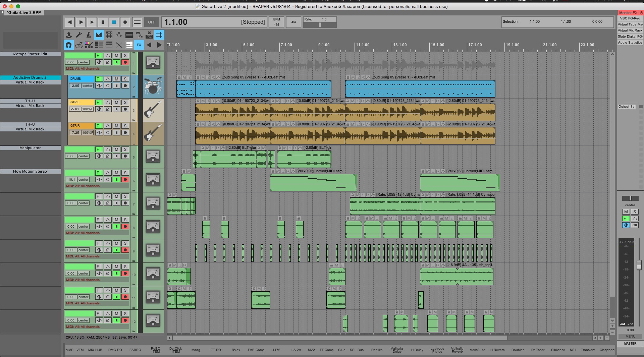Arm the GTR R track for recording
Image resolution: width=644 pixels, height=357 pixels.
pos(125,133)
